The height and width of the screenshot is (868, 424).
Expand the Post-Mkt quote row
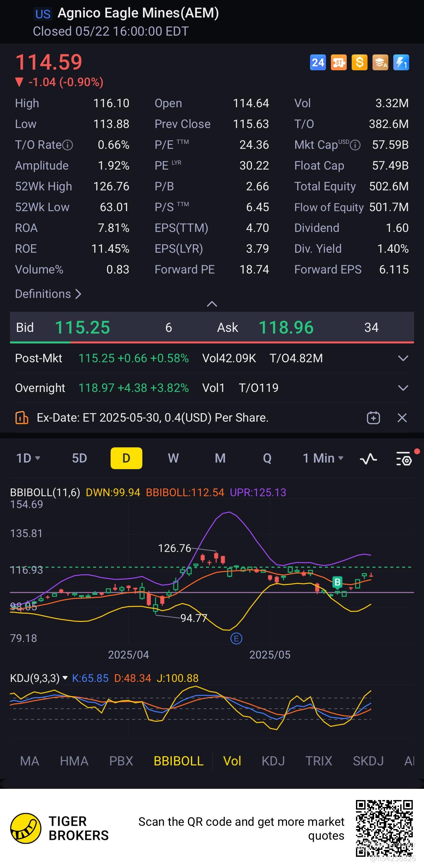403,358
